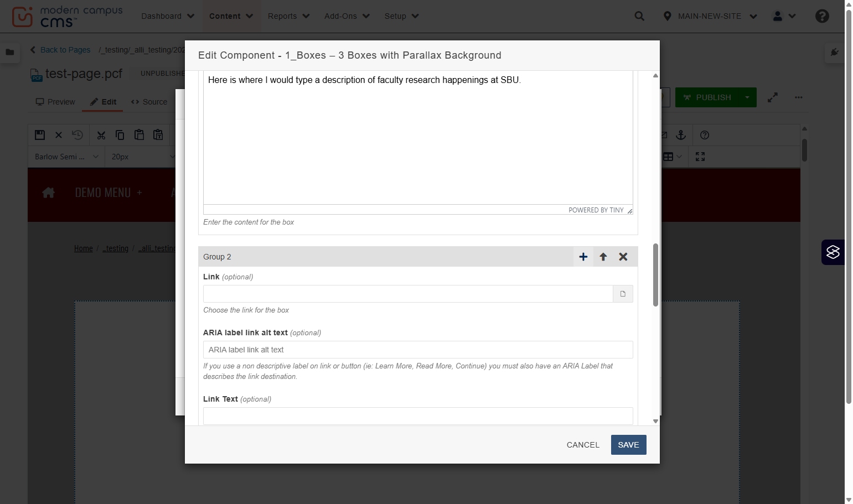Remove Group 2 with the X icon
This screenshot has height=504, width=853.
623,257
